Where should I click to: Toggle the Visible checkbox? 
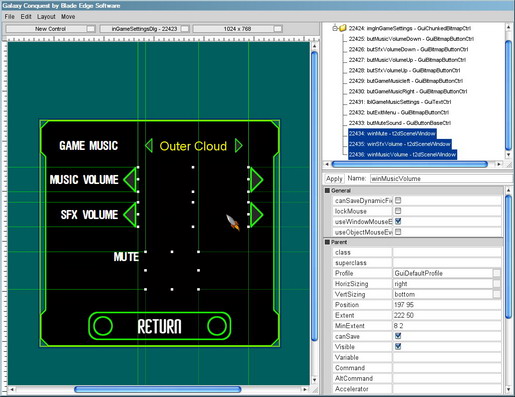[398, 346]
